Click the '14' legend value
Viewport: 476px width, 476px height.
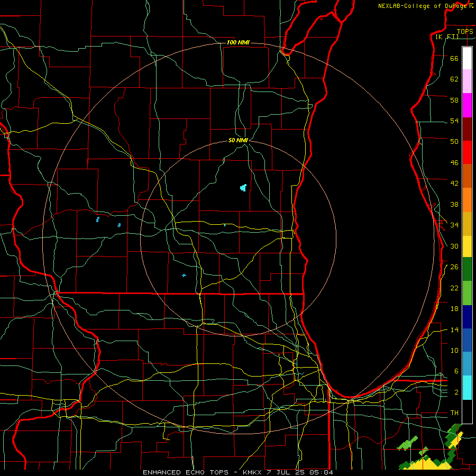[454, 329]
